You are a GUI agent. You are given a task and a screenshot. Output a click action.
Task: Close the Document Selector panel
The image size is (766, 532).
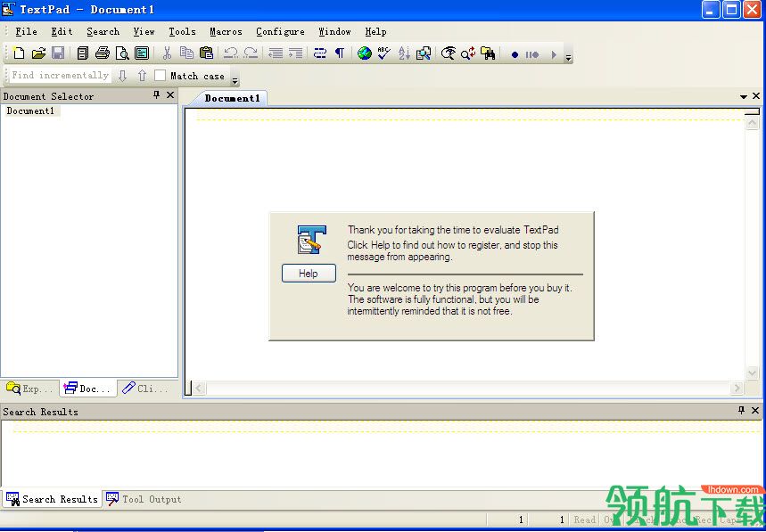(170, 94)
